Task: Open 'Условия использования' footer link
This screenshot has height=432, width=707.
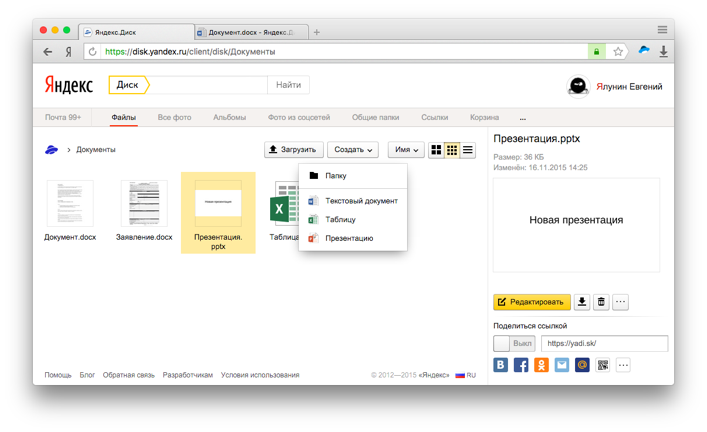Action: [x=260, y=375]
